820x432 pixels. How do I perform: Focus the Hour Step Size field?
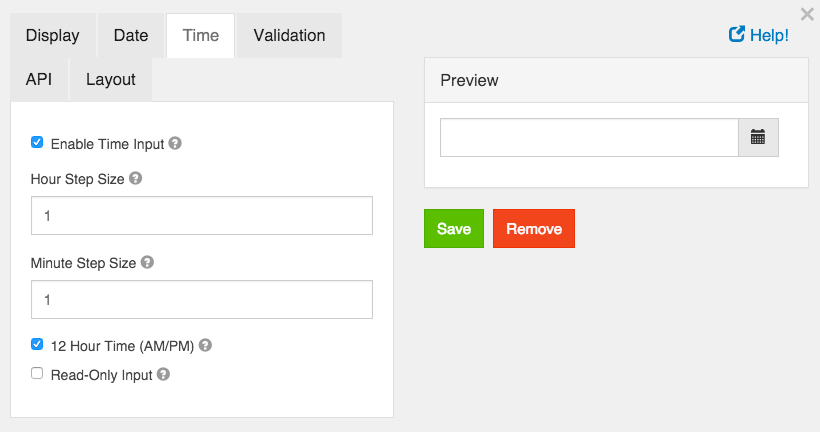(202, 216)
